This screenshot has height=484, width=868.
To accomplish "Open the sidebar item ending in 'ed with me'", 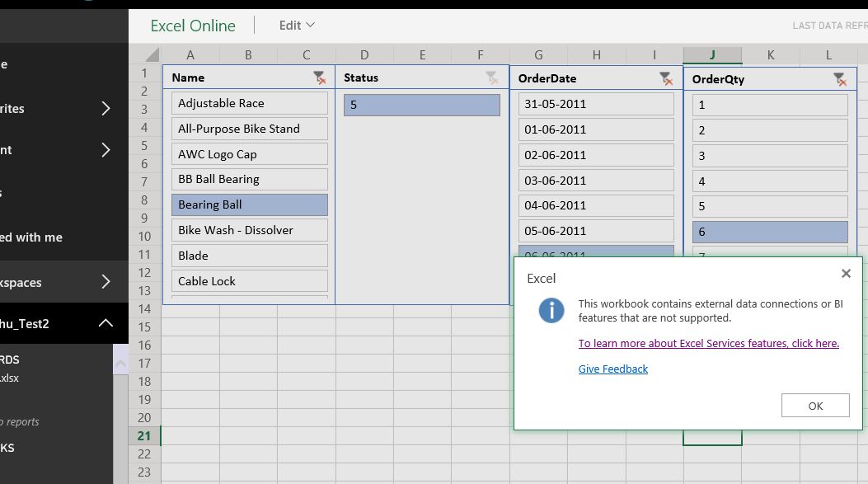I will point(31,237).
